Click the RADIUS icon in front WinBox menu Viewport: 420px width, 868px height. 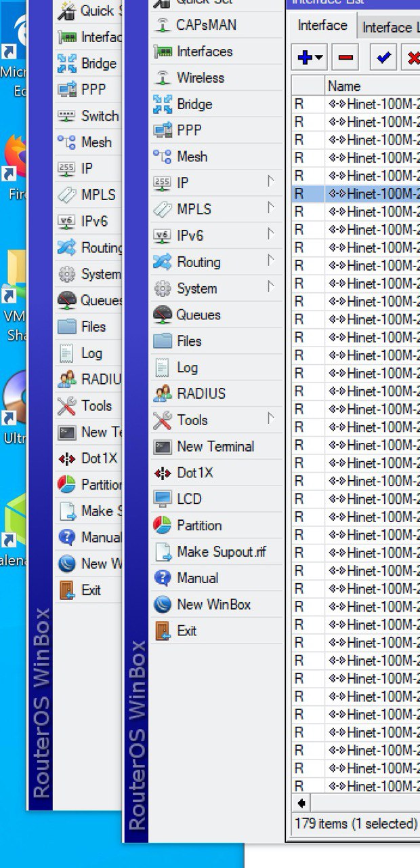(163, 393)
